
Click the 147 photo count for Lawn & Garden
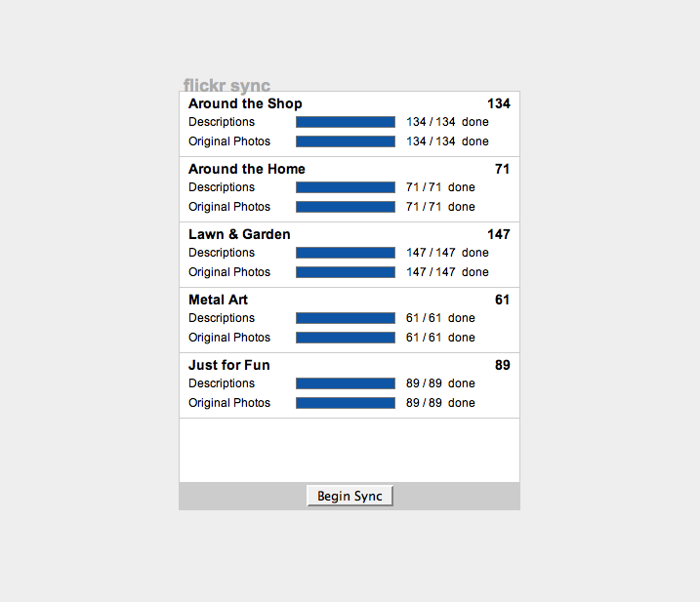click(499, 234)
